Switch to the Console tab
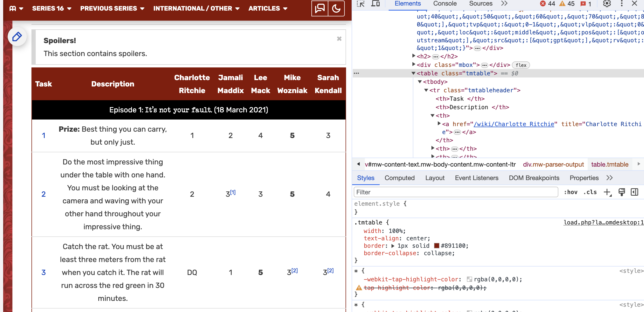The image size is (644, 312). tap(445, 4)
